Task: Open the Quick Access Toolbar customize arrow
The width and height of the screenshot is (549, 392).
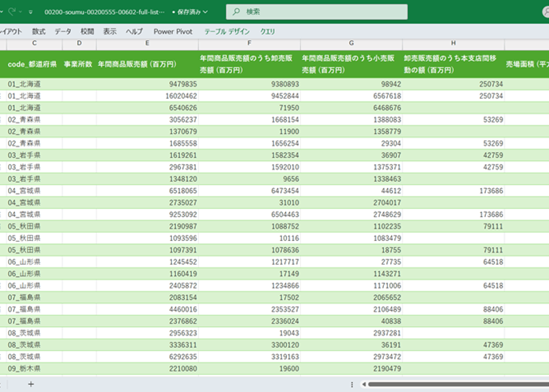Action: [30, 12]
